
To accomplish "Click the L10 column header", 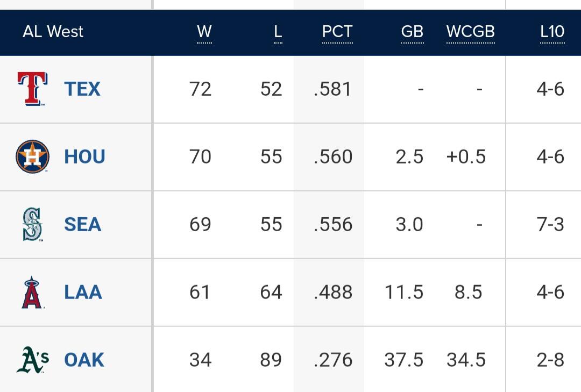I will (552, 32).
